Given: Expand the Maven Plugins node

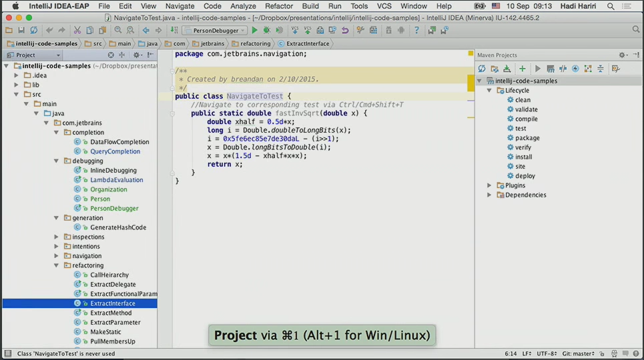Looking at the screenshot, I should click(489, 185).
